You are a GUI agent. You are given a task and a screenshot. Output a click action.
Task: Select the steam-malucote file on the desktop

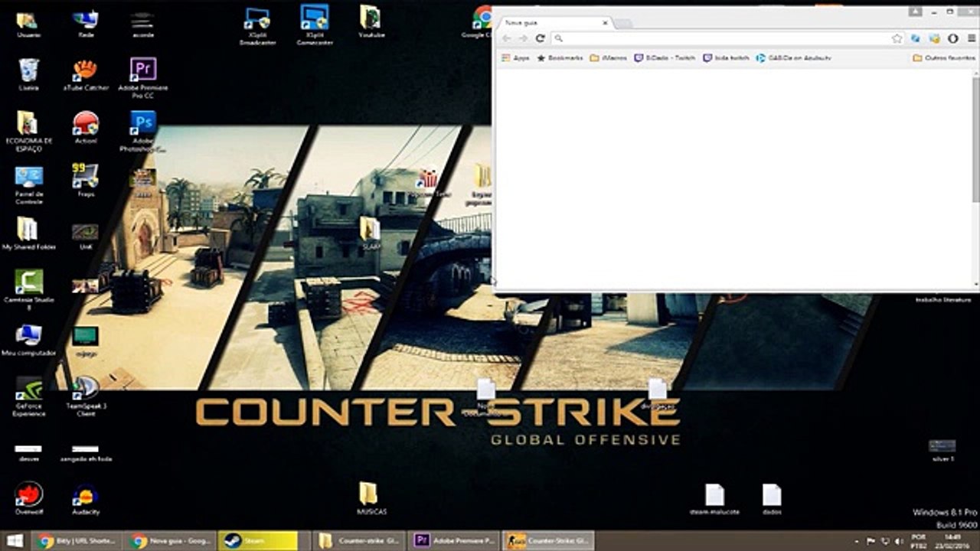point(714,499)
